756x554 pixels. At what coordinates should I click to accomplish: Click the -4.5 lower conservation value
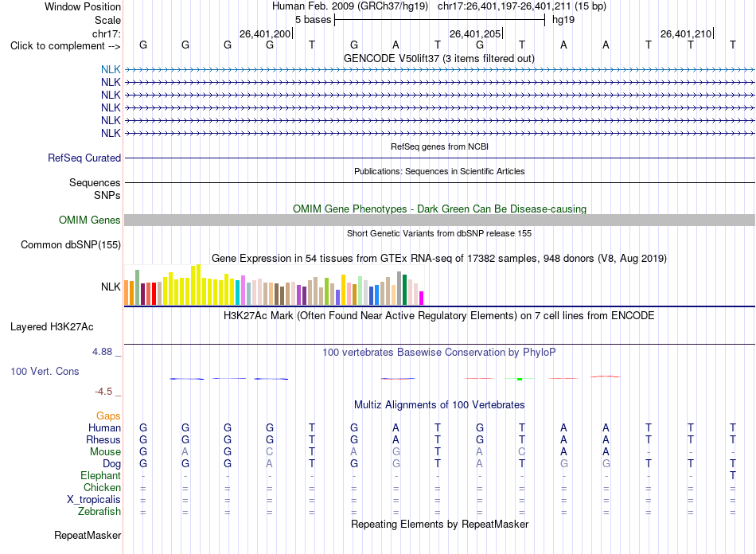tap(103, 391)
